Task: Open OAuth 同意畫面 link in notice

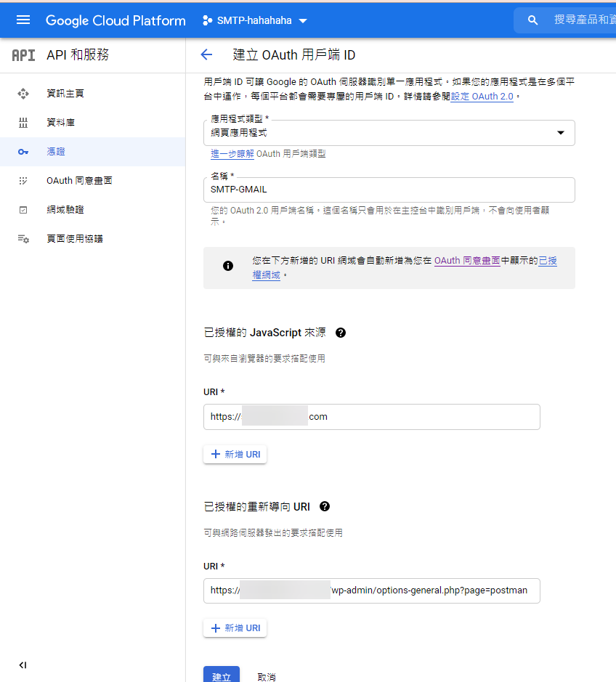Action: [x=467, y=261]
